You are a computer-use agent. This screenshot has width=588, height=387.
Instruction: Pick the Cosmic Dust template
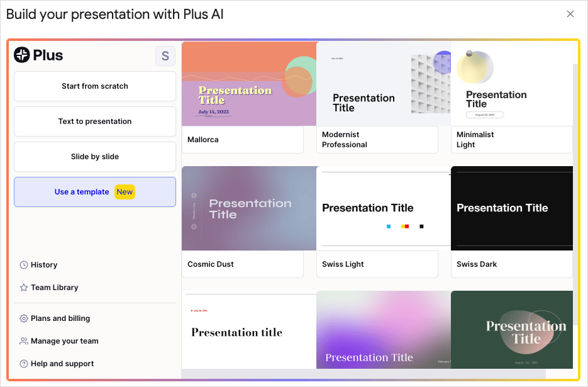248,208
